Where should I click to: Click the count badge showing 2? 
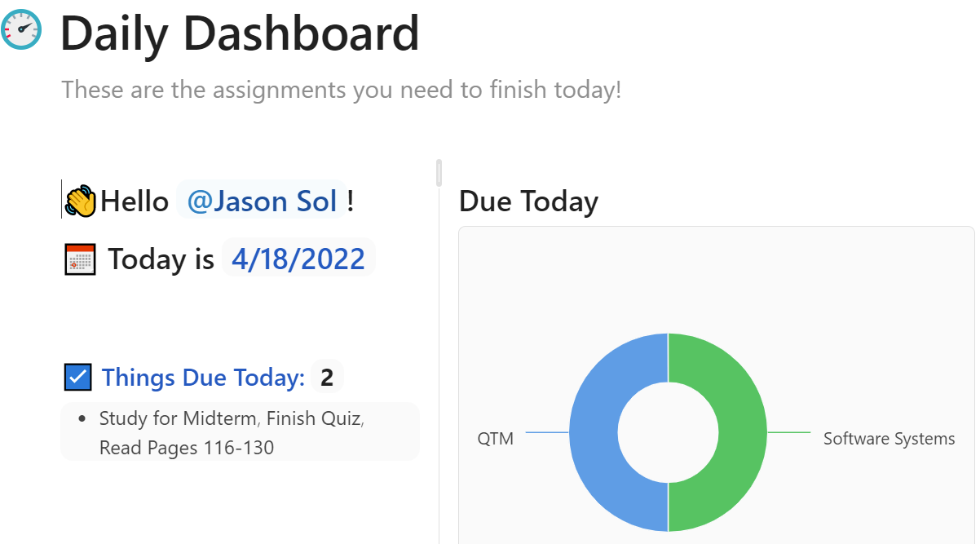[327, 378]
